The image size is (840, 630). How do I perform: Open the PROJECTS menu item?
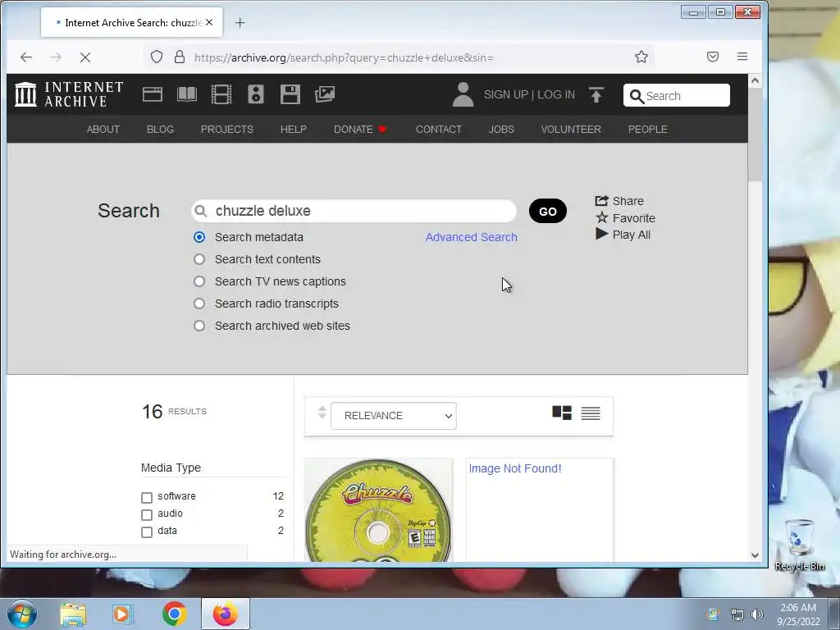(x=227, y=129)
